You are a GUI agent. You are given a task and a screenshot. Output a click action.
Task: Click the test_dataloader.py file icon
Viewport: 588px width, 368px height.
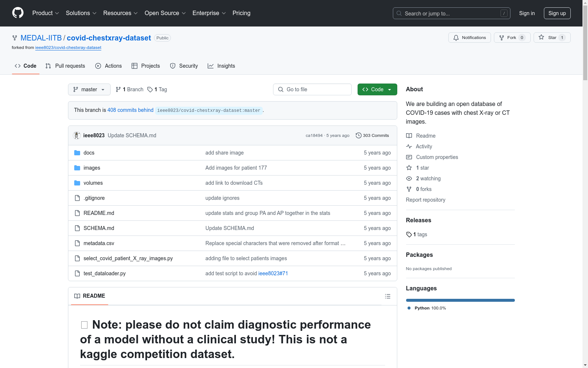pyautogui.click(x=77, y=273)
